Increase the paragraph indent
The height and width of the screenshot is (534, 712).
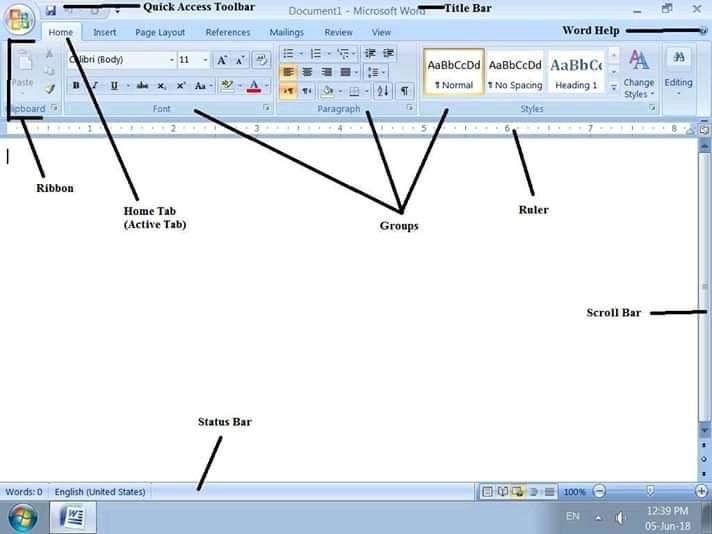(388, 54)
